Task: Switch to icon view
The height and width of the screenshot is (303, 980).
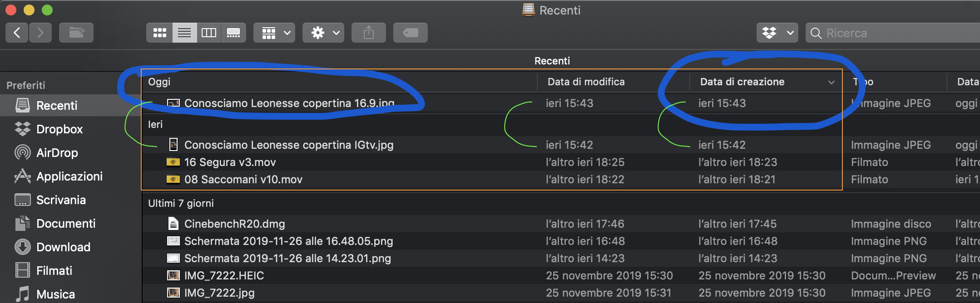Action: pyautogui.click(x=159, y=33)
